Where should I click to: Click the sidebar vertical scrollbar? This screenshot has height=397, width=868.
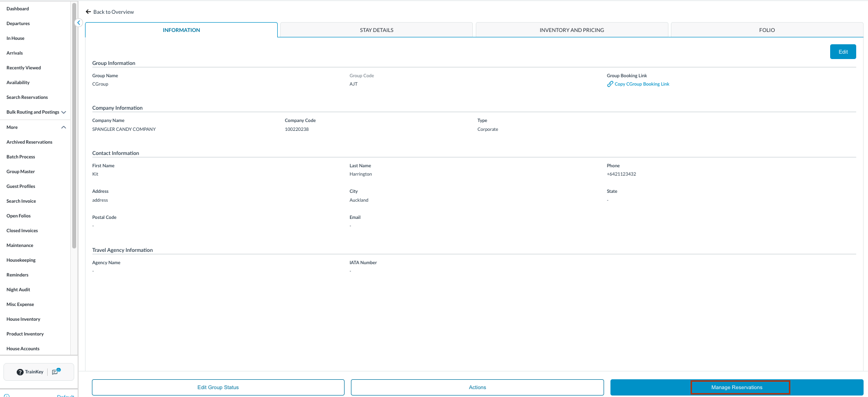point(74,123)
